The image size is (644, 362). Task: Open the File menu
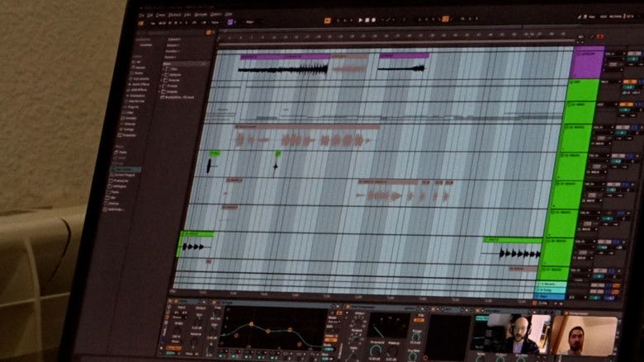tap(141, 13)
